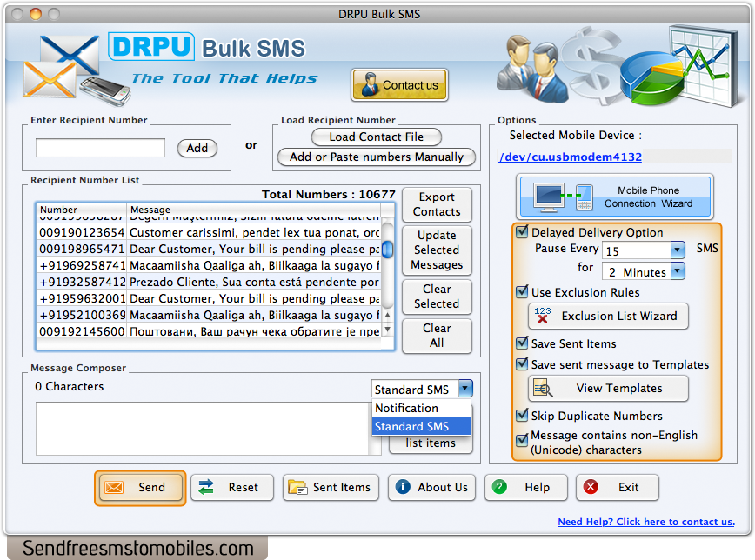The height and width of the screenshot is (560, 755).
Task: Click Add or Paste numbers Manually
Action: pyautogui.click(x=377, y=157)
